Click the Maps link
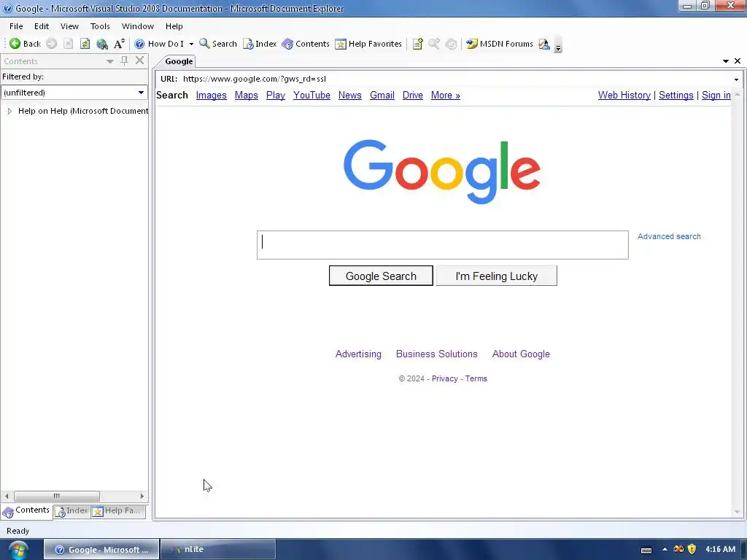The width and height of the screenshot is (747, 560). (x=247, y=96)
